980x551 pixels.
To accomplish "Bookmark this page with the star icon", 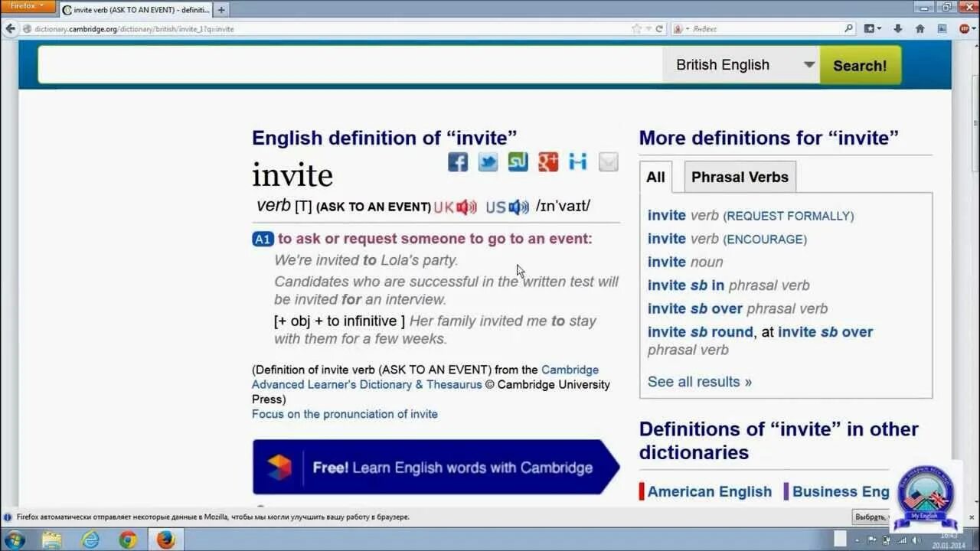I will 636,28.
